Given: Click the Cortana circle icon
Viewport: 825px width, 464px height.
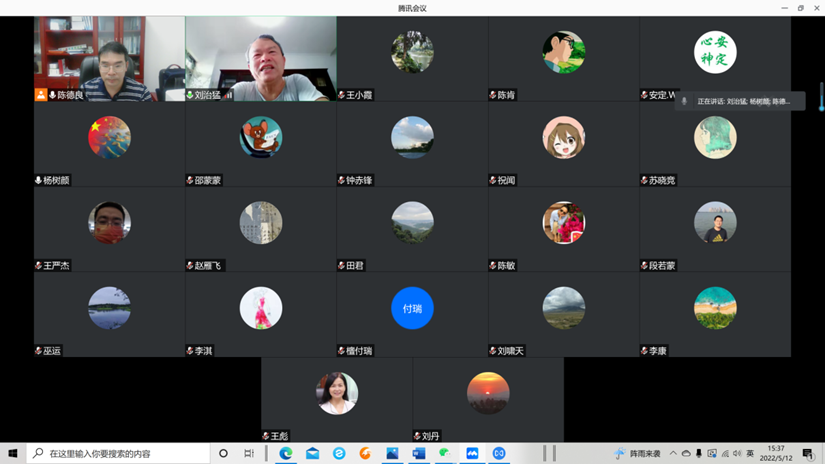Looking at the screenshot, I should point(223,453).
